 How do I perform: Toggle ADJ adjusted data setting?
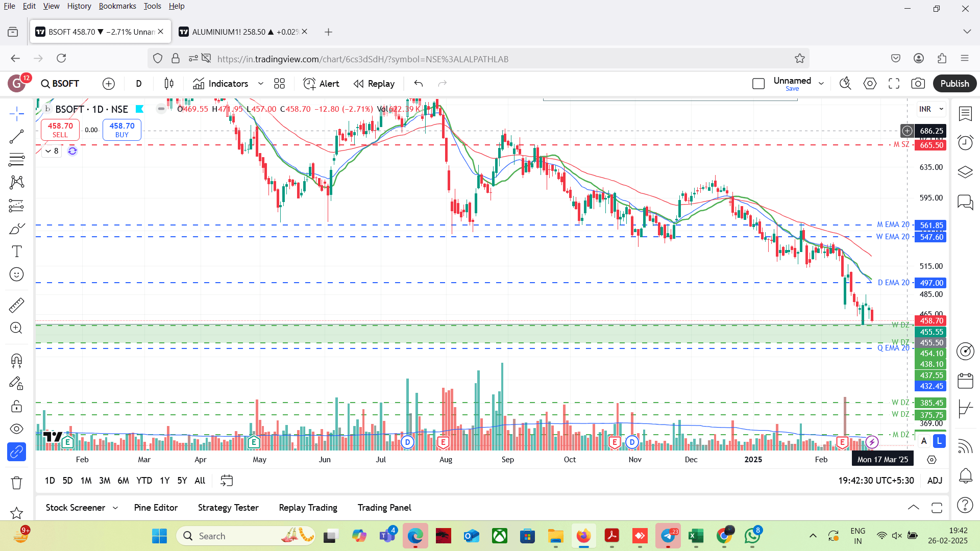935,481
